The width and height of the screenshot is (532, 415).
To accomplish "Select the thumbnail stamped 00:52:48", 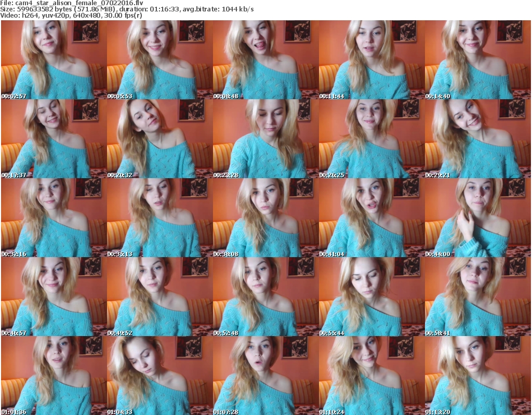I will click(x=265, y=297).
